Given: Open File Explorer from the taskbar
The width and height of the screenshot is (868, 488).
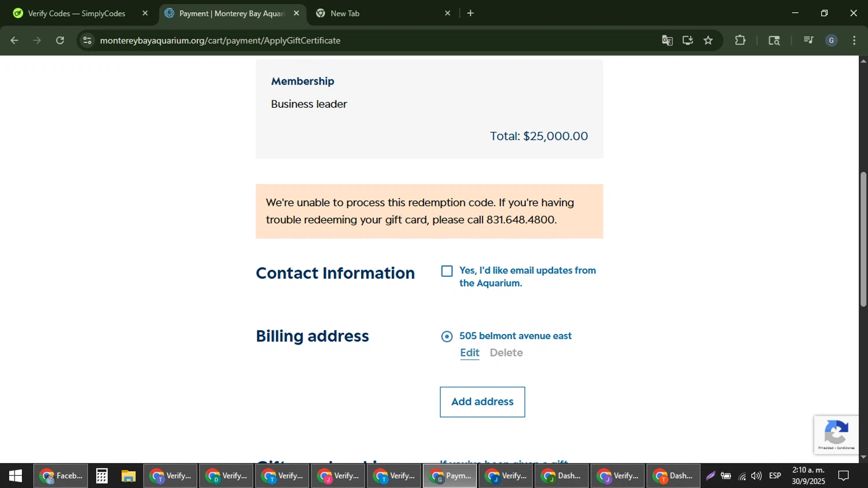Looking at the screenshot, I should [x=128, y=476].
